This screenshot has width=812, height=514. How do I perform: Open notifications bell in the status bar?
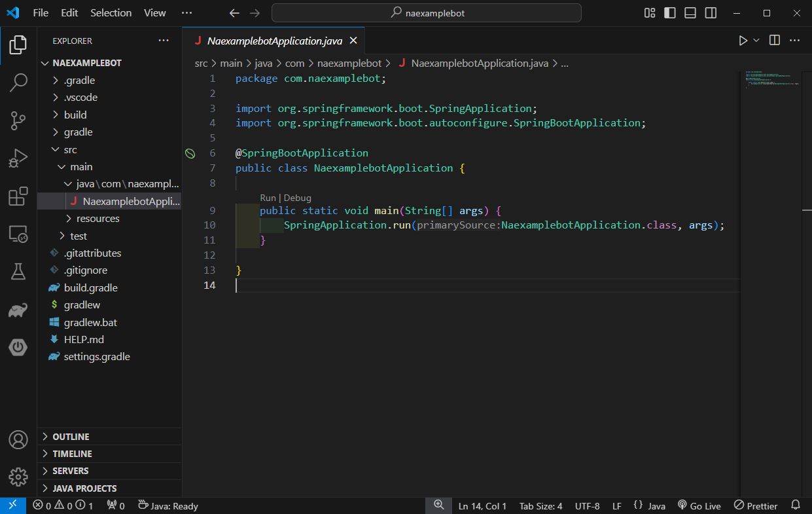796,505
